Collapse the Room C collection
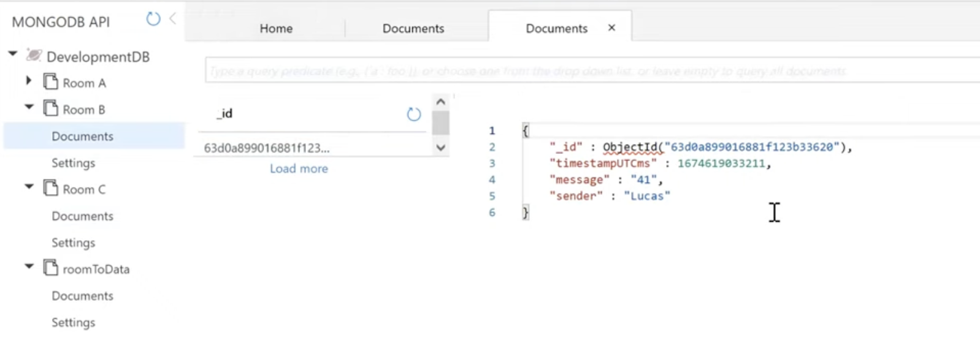980x359 pixels. (x=29, y=186)
